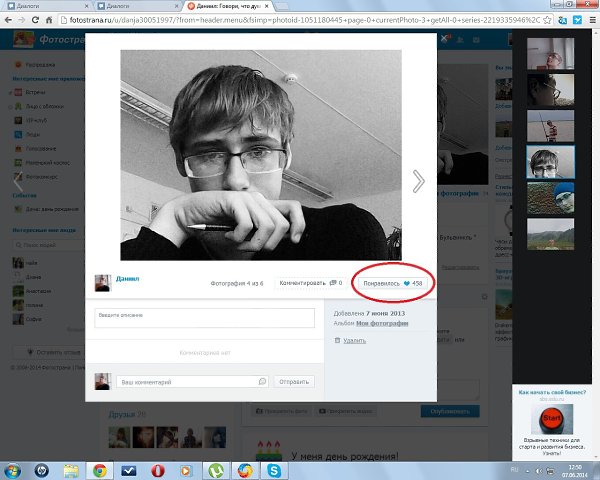Click Удалить to delete the photo
Image resolution: width=600 pixels, height=480 pixels.
point(354,340)
